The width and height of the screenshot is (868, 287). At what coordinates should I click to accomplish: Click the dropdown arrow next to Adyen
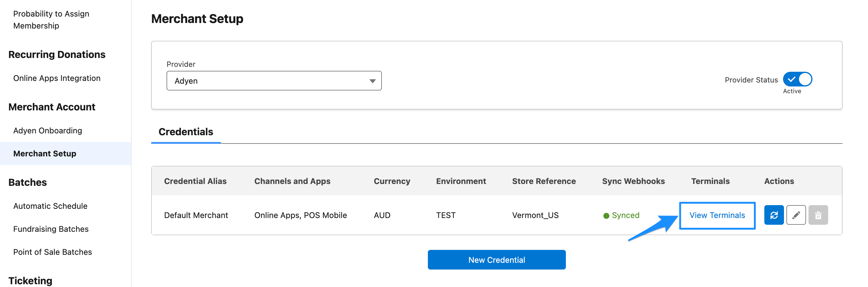click(x=372, y=81)
